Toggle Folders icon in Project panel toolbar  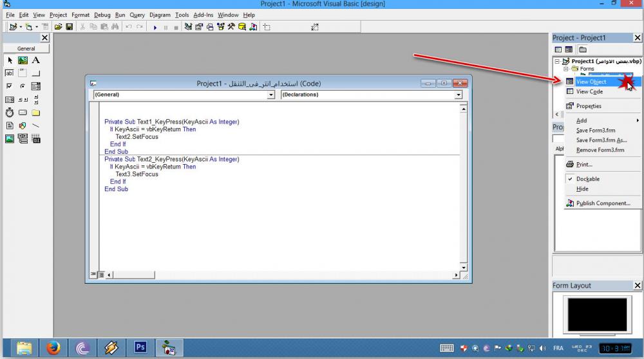(583, 50)
